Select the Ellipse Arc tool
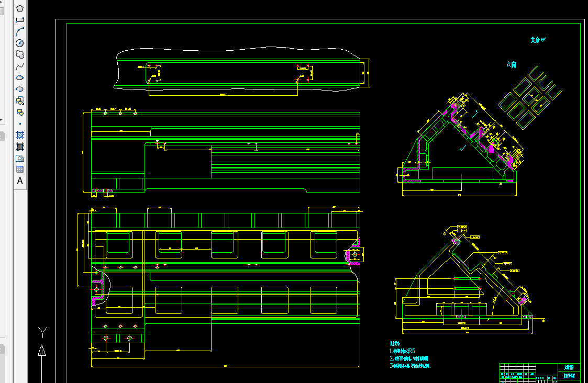The width and height of the screenshot is (588, 383). 20,89
